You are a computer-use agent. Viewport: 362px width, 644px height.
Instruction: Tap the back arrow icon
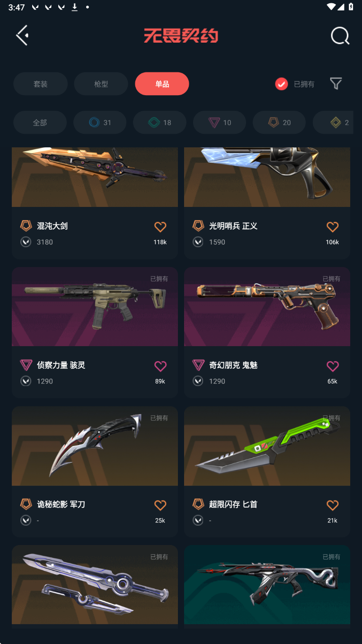22,36
